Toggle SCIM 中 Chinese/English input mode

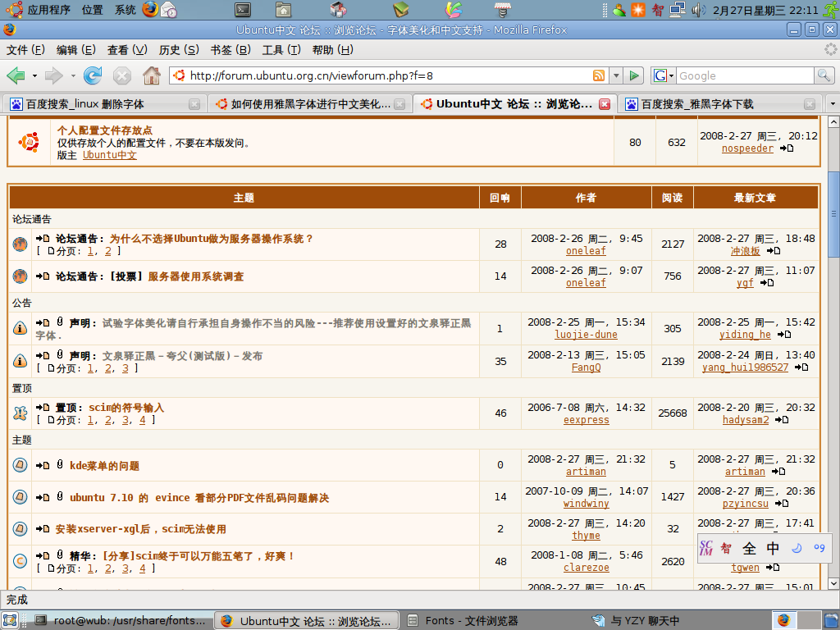[773, 548]
